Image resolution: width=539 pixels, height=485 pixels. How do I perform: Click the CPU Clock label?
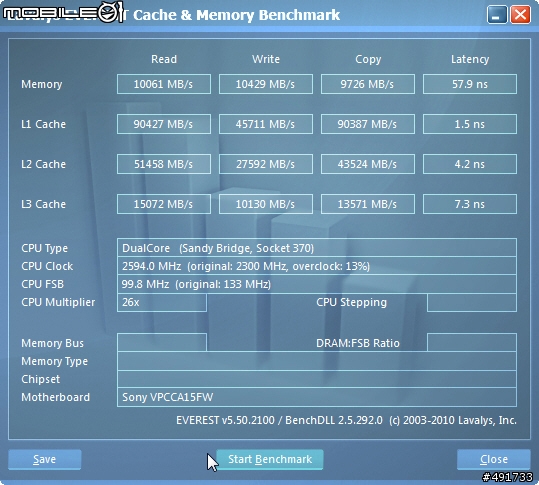coord(47,266)
